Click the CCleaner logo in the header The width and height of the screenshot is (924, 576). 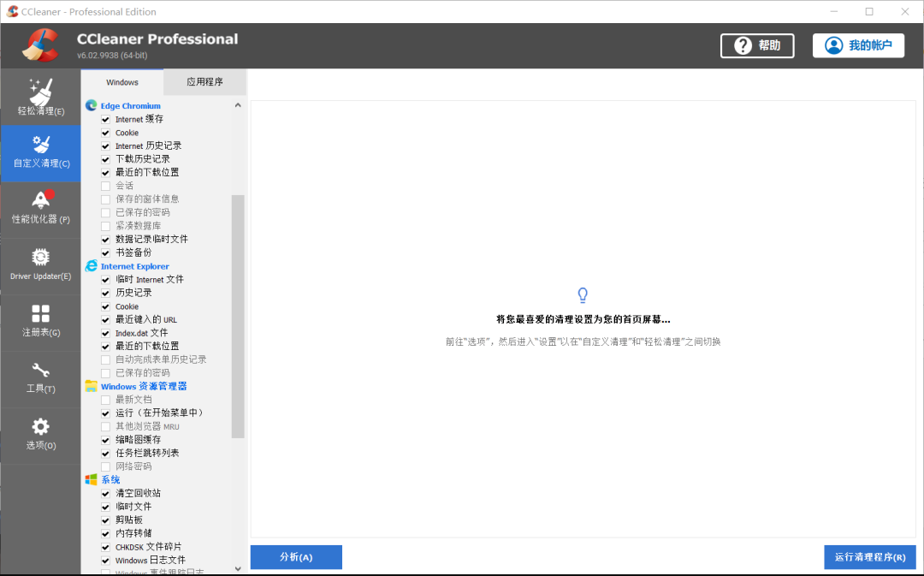(40, 45)
